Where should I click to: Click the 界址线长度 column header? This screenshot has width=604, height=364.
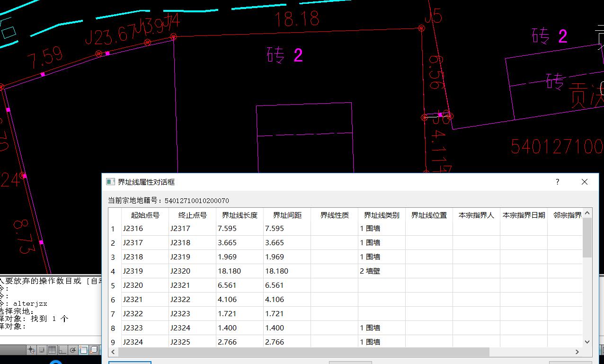point(240,215)
